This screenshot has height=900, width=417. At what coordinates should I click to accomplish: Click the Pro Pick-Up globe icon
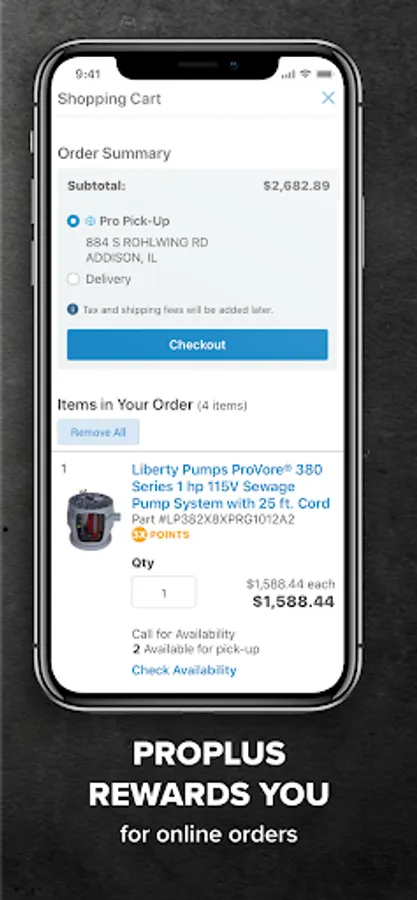tap(90, 221)
